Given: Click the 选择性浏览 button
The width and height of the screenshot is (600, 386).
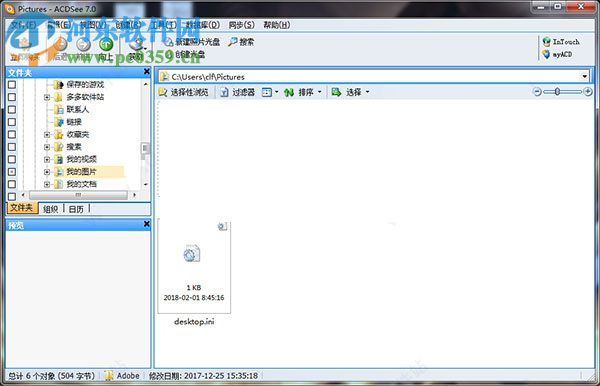Looking at the screenshot, I should click(x=184, y=92).
